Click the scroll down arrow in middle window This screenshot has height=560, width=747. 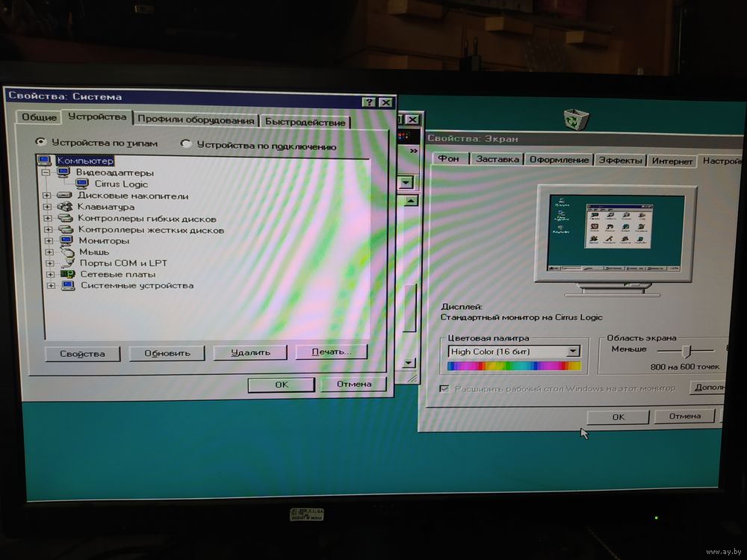coord(409,363)
